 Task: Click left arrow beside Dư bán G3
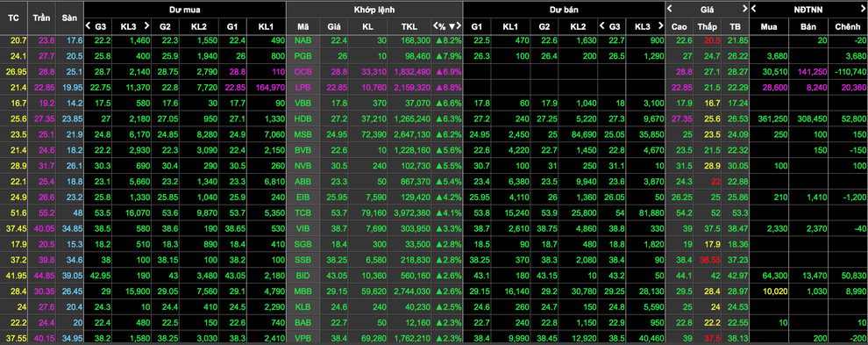tap(601, 25)
